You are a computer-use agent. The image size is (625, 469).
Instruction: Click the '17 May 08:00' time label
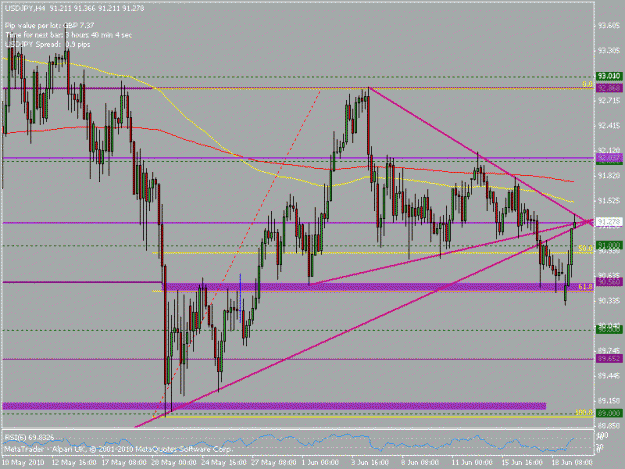pos(124,462)
